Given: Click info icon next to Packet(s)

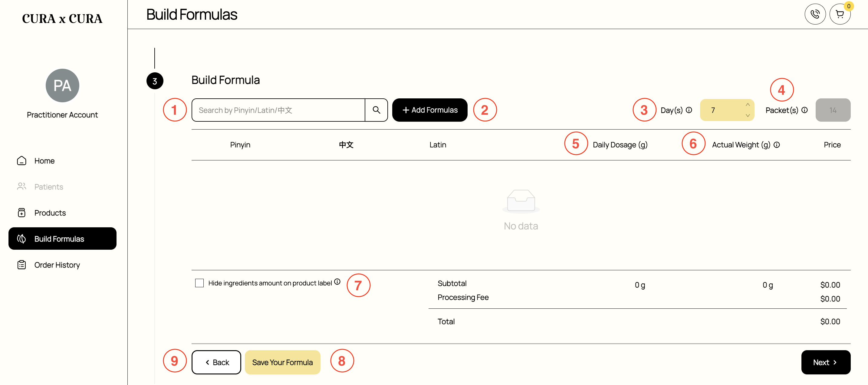Looking at the screenshot, I should pos(805,110).
